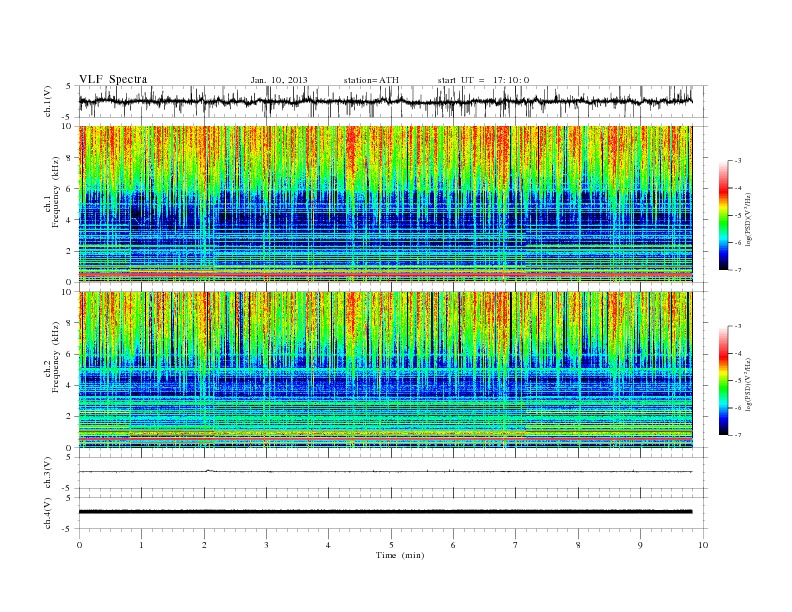The width and height of the screenshot is (792, 612).
Task: Click the time axis tick label "1"
Action: 141,545
